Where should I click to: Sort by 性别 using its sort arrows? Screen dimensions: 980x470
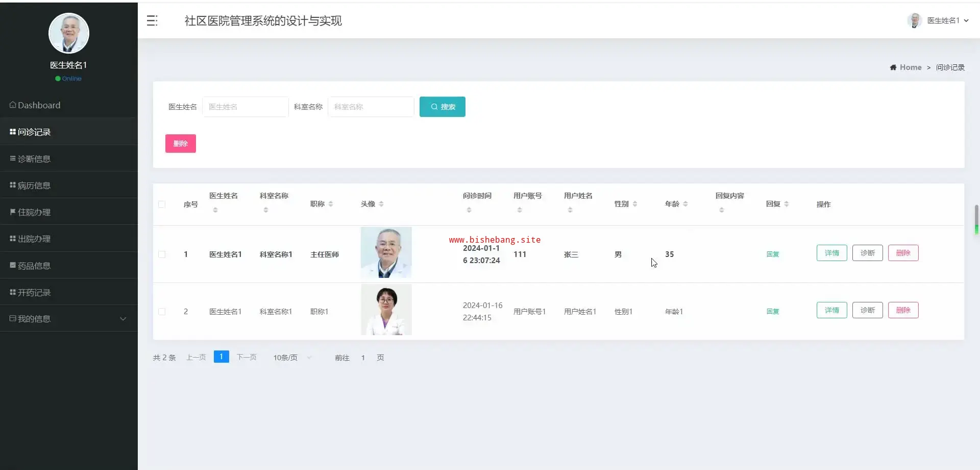(635, 204)
